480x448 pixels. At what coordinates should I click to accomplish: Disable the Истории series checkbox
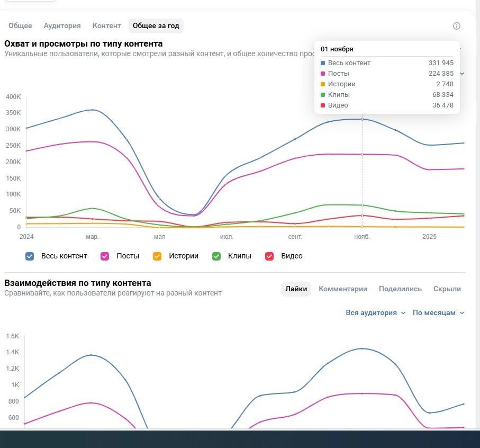(157, 256)
